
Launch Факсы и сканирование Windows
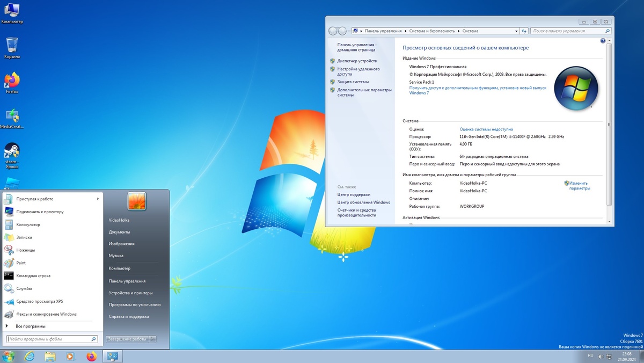53,314
